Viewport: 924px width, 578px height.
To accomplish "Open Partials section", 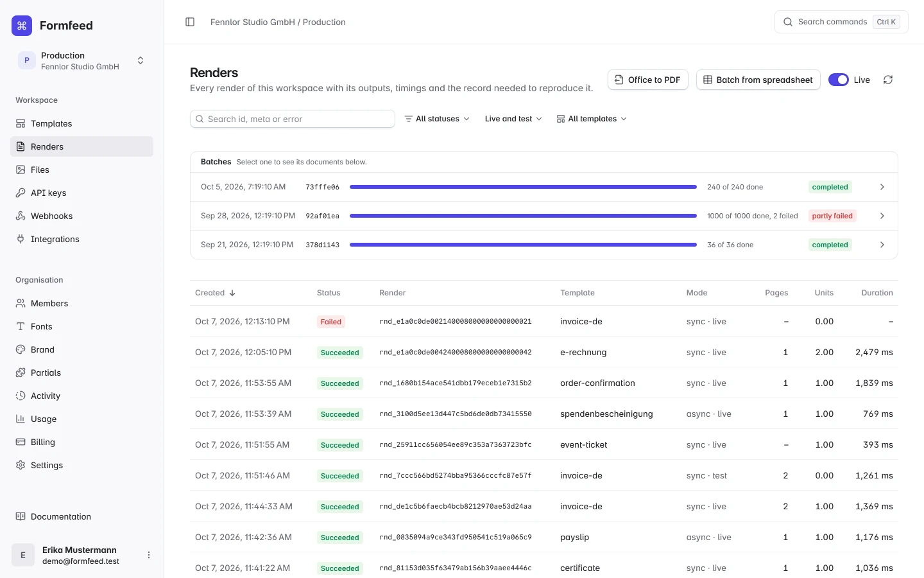I will pos(81,372).
